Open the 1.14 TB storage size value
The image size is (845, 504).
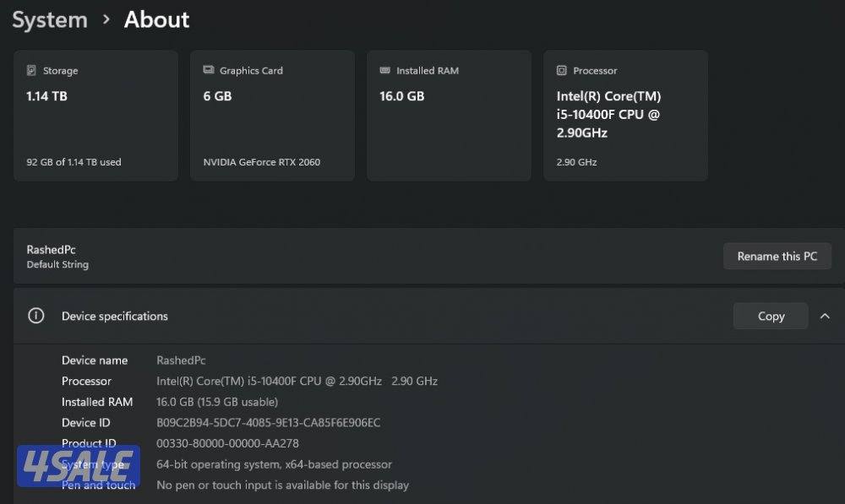click(x=47, y=96)
